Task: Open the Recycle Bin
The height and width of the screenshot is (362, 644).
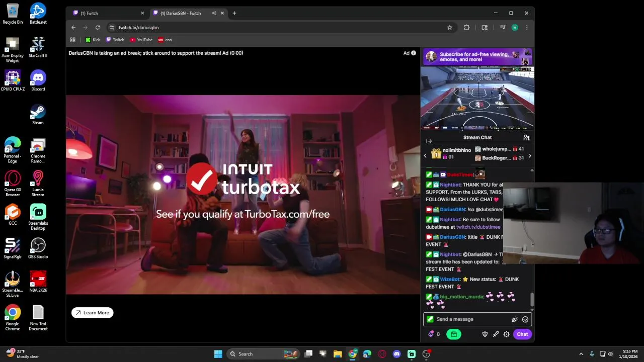Action: coord(13,14)
